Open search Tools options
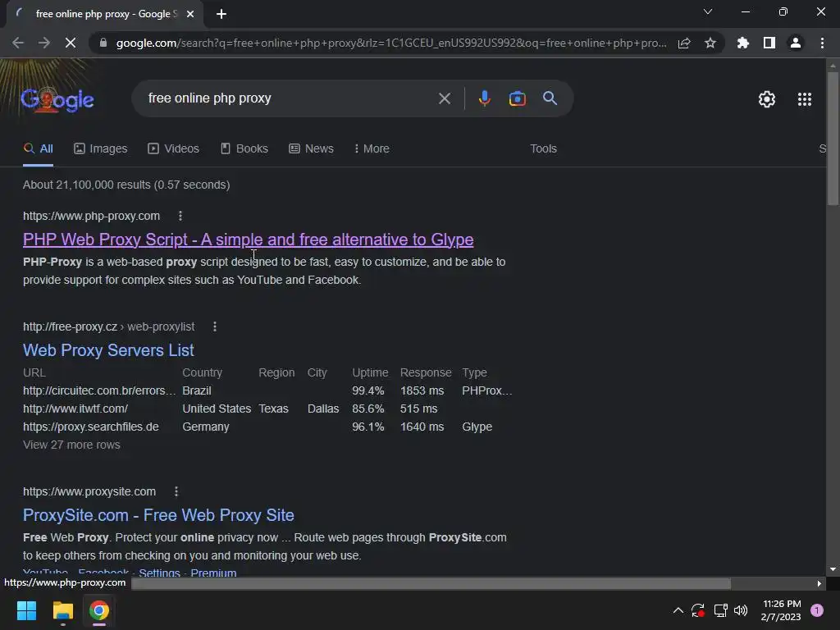 pyautogui.click(x=543, y=149)
